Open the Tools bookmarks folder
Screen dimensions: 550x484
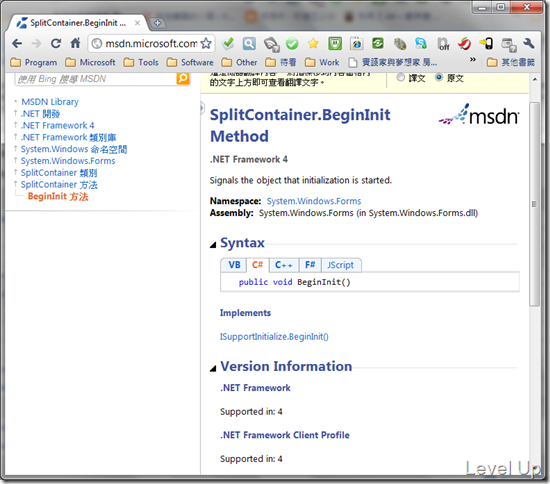(x=141, y=62)
